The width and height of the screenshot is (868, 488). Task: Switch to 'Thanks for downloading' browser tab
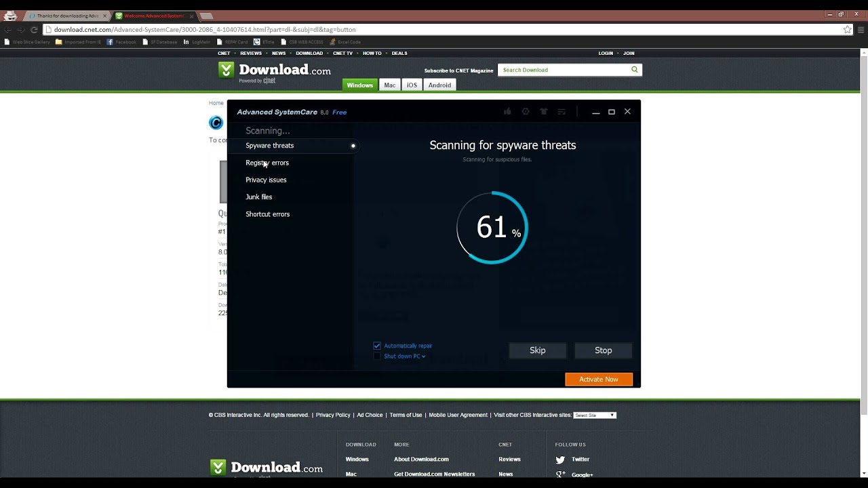66,16
